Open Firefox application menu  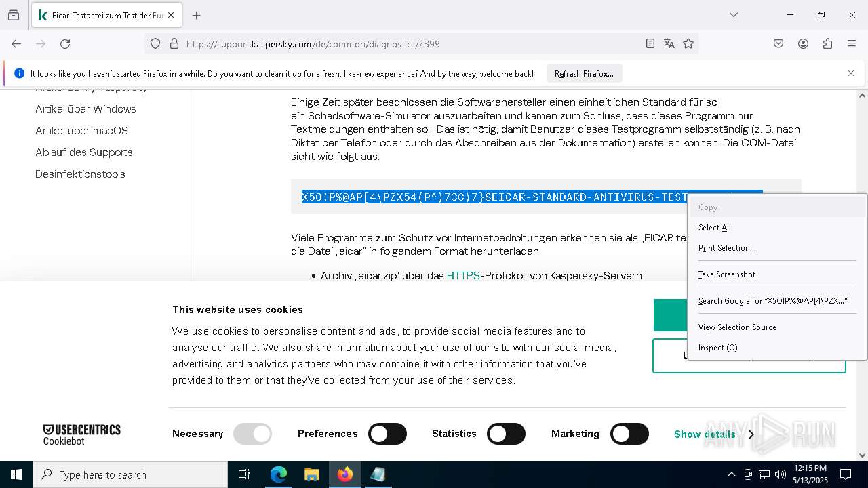click(x=852, y=43)
